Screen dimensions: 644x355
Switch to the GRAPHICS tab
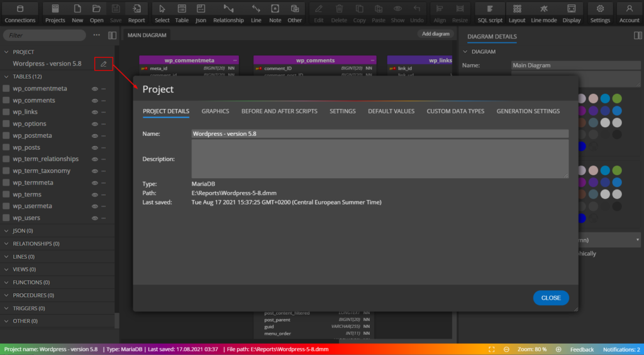coord(215,111)
